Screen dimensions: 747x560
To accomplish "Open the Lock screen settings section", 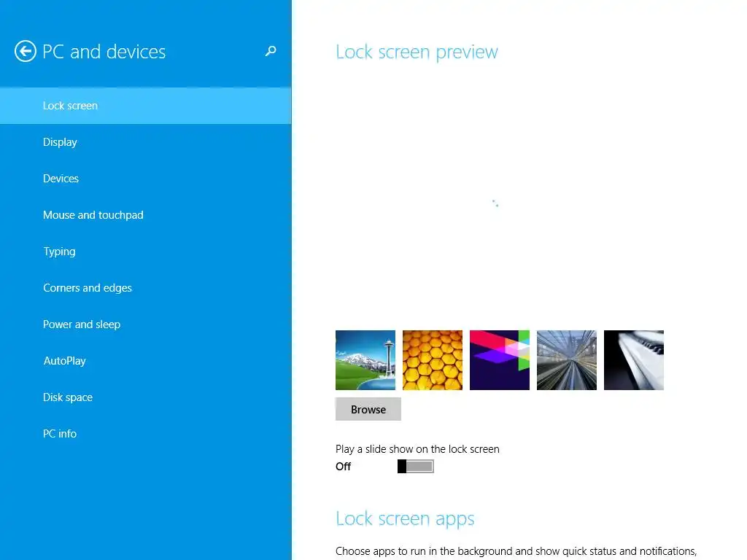I will point(146,106).
